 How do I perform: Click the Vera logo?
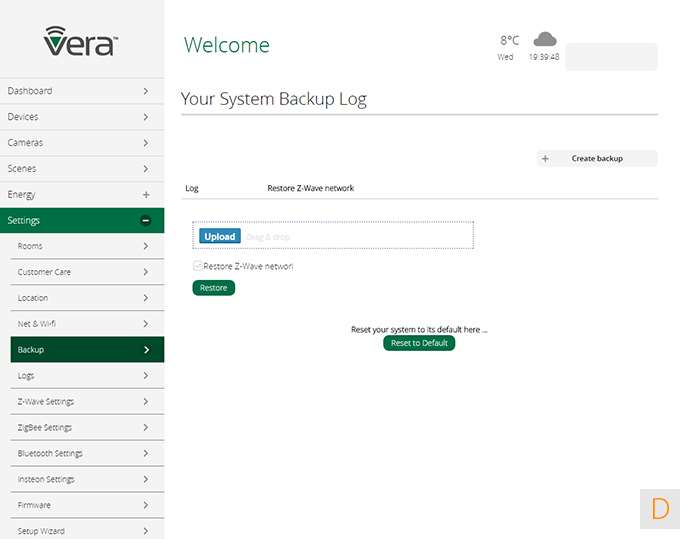[x=81, y=42]
